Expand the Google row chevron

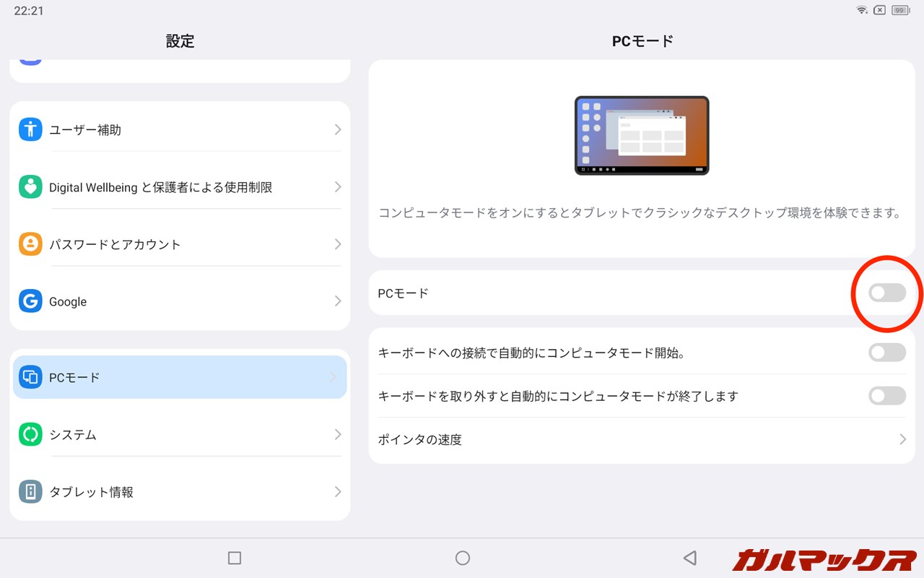pyautogui.click(x=337, y=301)
